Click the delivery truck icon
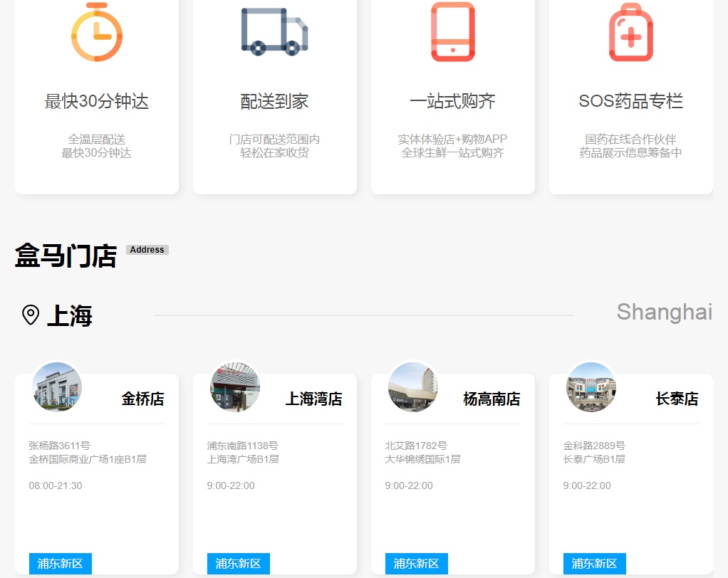 pyautogui.click(x=274, y=31)
